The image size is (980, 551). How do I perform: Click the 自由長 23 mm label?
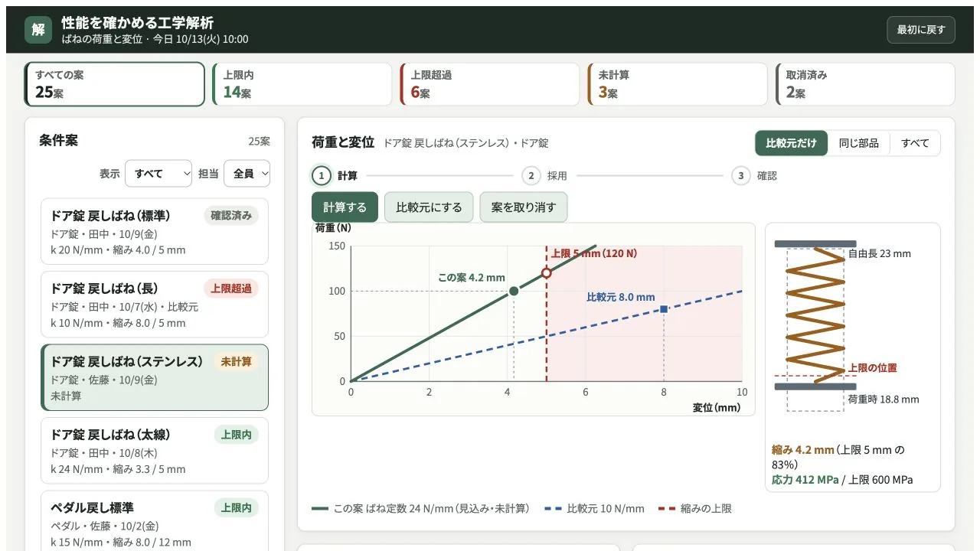tap(880, 254)
